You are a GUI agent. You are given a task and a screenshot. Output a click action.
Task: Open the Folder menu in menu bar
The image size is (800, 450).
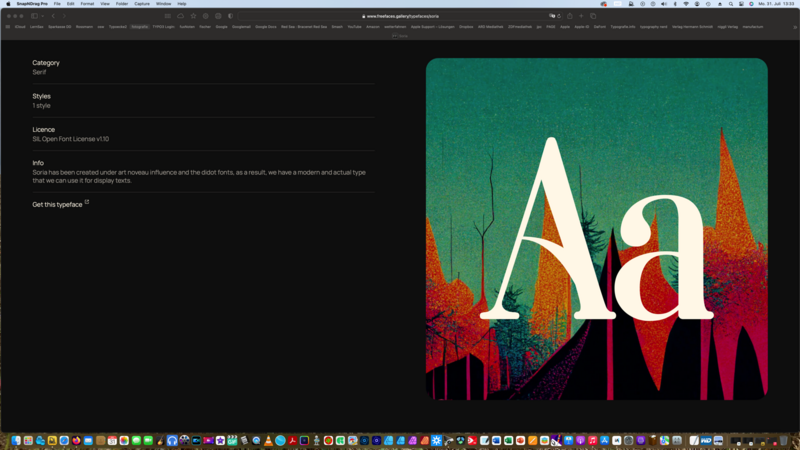(x=122, y=4)
